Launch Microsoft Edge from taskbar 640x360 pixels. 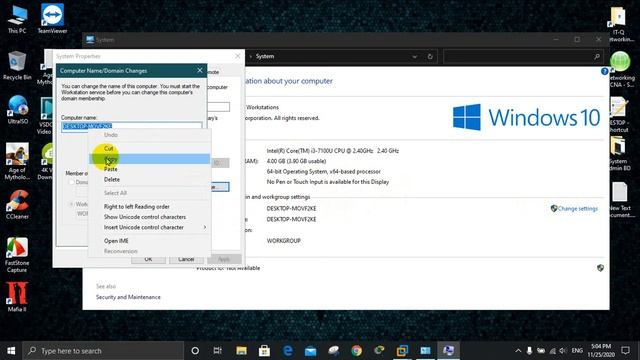pyautogui.click(x=288, y=351)
